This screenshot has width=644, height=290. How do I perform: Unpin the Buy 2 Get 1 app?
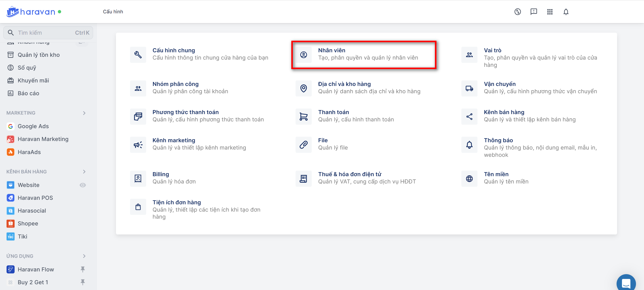(x=83, y=282)
